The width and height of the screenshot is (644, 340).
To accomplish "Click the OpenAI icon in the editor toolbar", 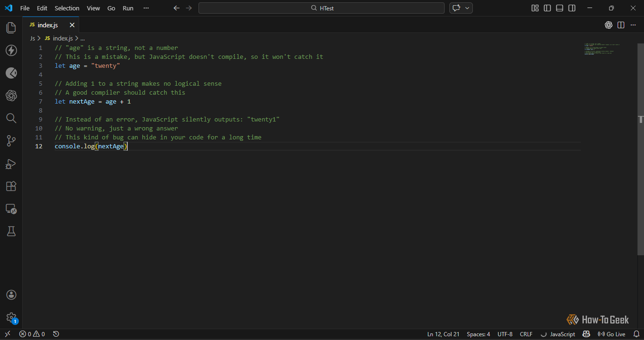I will pos(609,25).
